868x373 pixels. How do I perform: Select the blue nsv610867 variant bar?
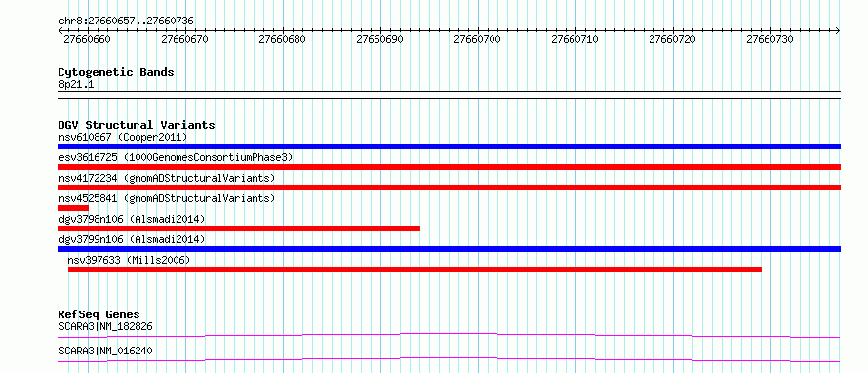coord(449,146)
